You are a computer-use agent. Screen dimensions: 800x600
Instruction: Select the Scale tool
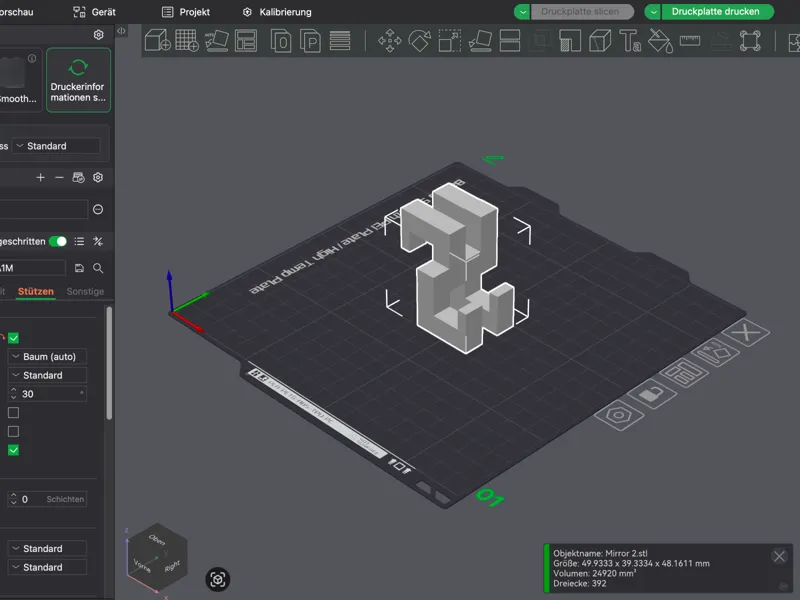click(x=449, y=41)
